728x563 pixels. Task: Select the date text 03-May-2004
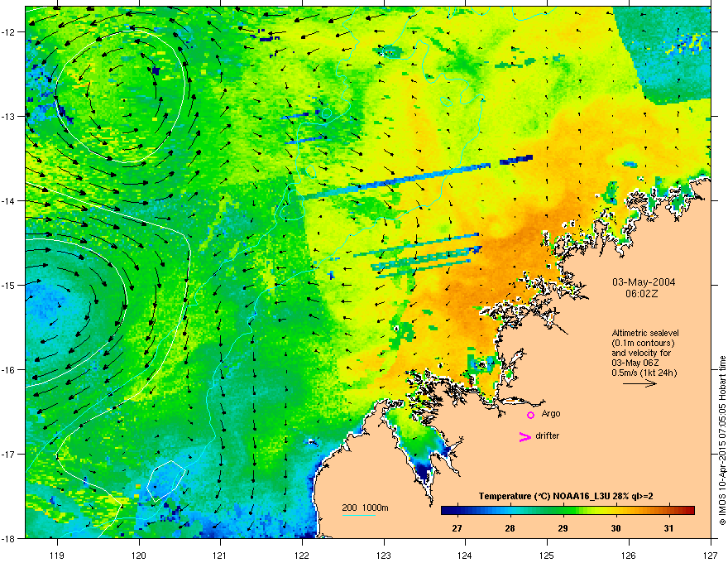coord(644,282)
